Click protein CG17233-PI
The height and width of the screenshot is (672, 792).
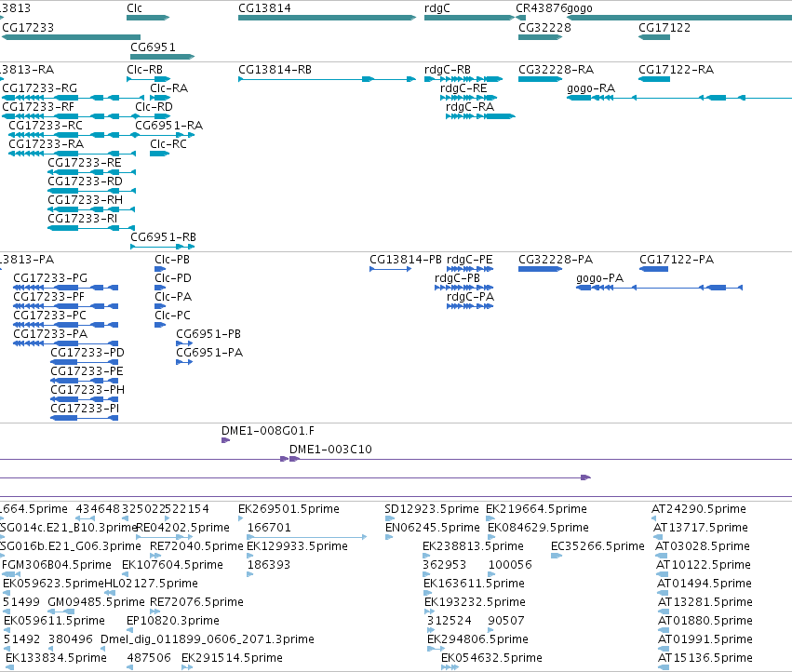click(85, 418)
